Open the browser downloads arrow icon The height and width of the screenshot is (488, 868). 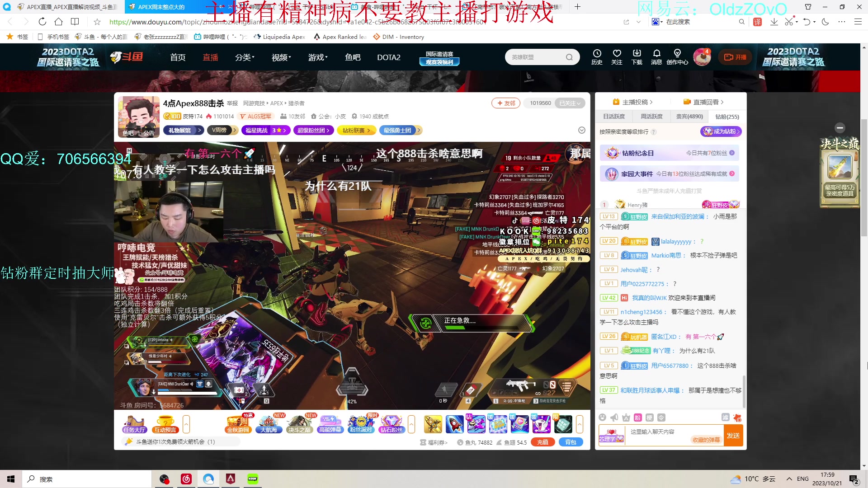pos(774,22)
